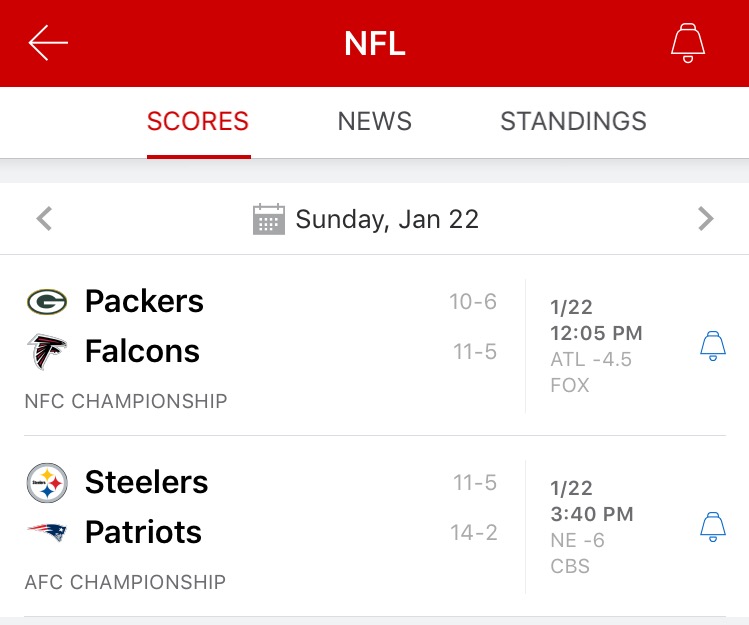Go to next day with right chevron
This screenshot has width=749, height=625.
[706, 219]
